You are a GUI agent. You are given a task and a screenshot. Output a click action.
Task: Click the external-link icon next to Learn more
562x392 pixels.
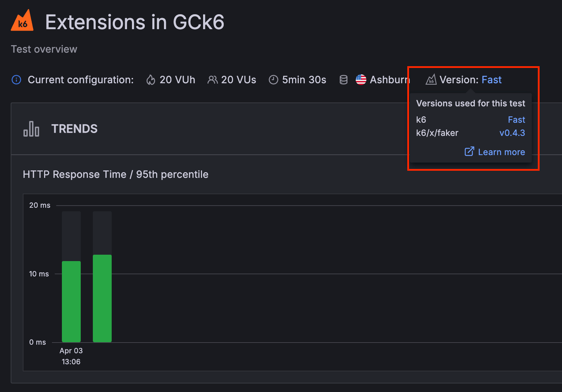tap(470, 152)
